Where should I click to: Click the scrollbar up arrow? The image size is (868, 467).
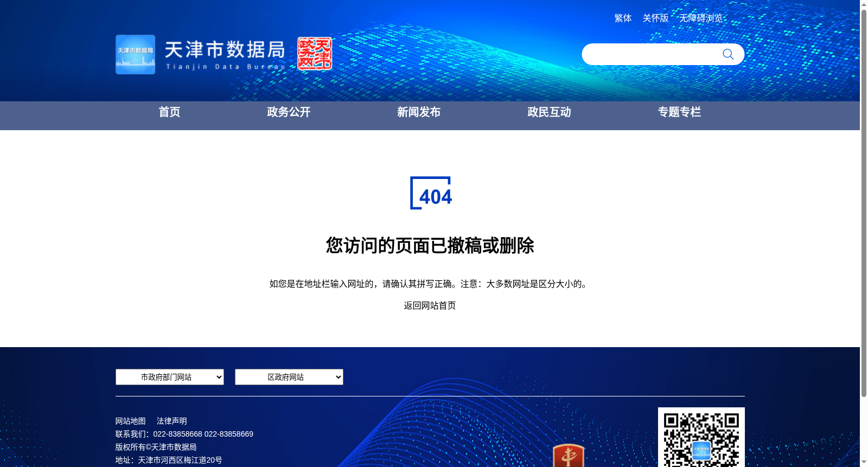click(x=864, y=4)
